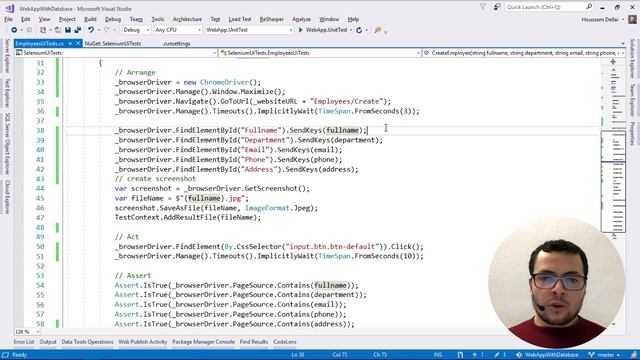Viewport: 640px width, 360px height.
Task: Click the Navigate Backward toolbar icon
Action: [14, 30]
